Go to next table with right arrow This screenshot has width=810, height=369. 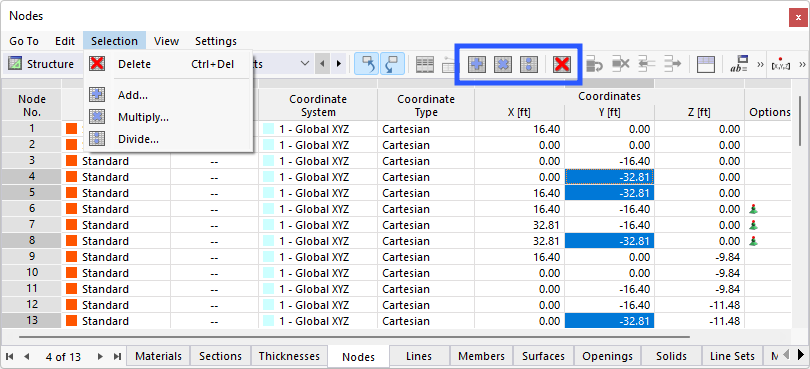pos(338,64)
